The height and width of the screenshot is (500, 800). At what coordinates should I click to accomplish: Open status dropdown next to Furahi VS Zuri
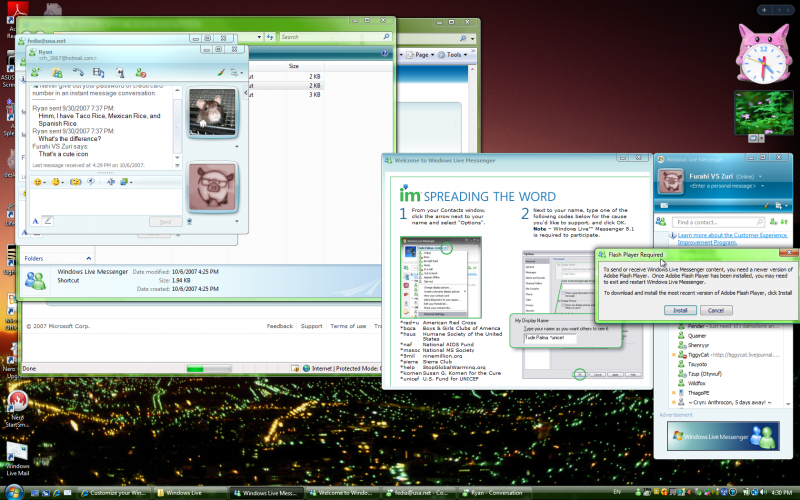point(760,177)
